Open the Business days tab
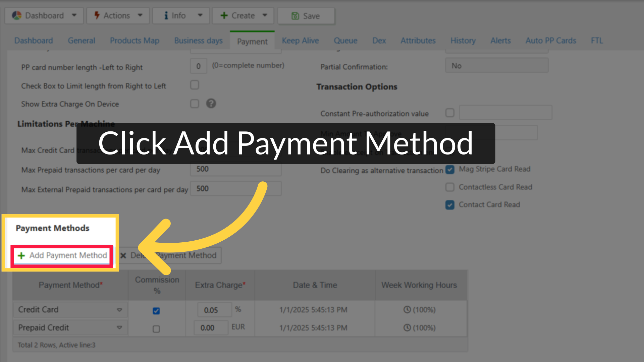This screenshot has height=362, width=644. tap(198, 41)
